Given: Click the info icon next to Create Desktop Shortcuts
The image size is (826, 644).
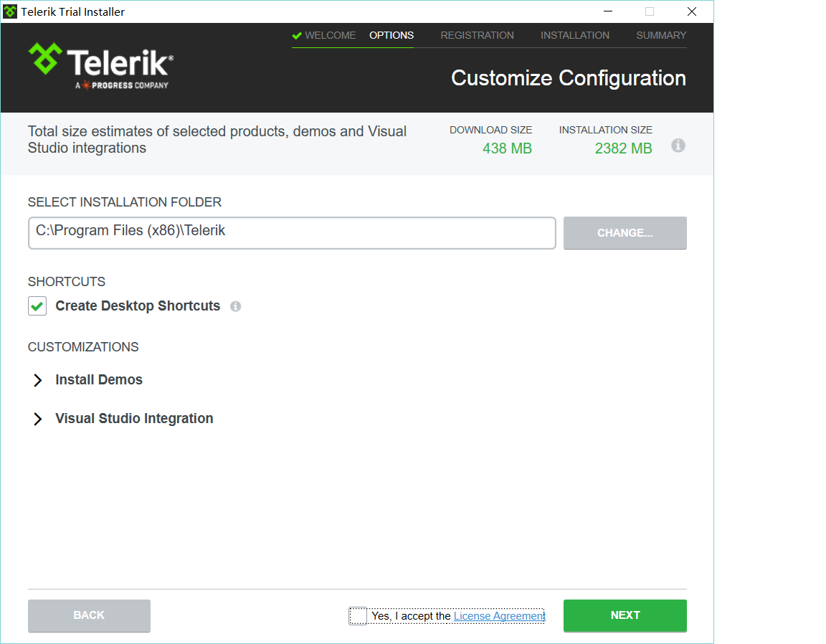Looking at the screenshot, I should [235, 306].
